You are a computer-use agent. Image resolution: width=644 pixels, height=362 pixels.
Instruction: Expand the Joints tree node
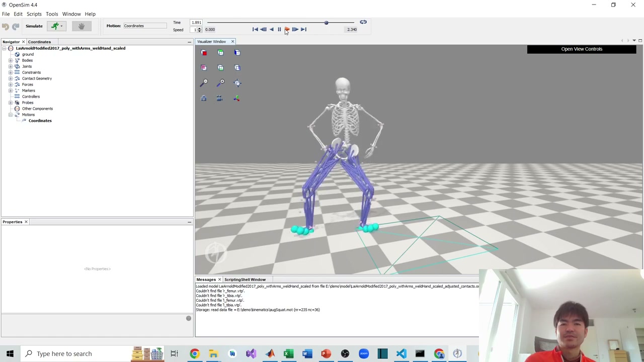coord(11,66)
